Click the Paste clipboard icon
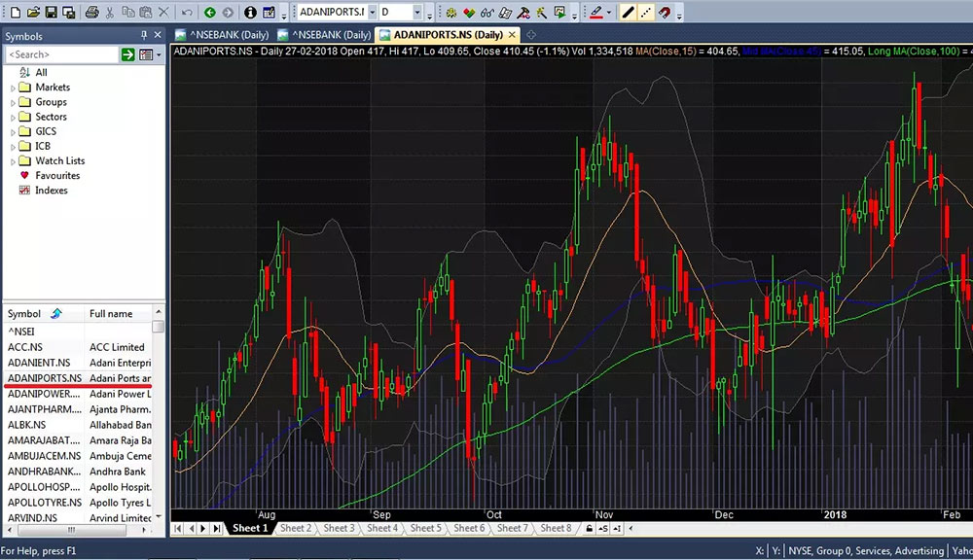 146,12
